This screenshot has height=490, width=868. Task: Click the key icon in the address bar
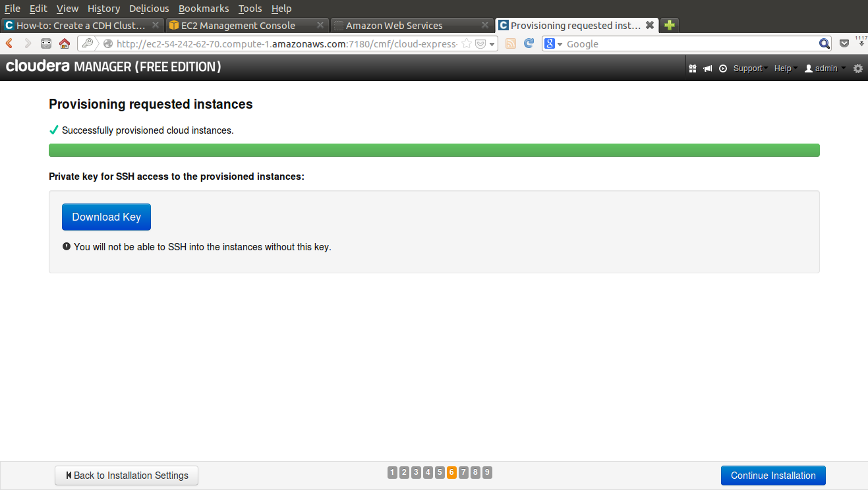88,43
